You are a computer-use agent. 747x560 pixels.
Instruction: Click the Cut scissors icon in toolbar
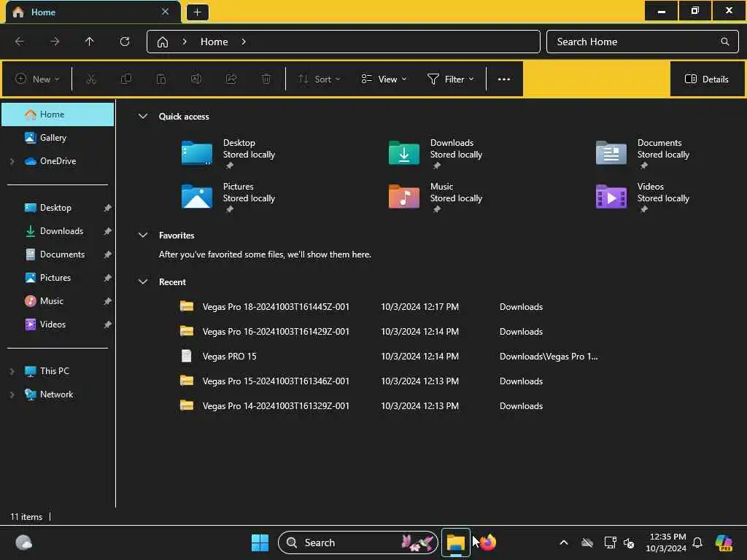[91, 79]
